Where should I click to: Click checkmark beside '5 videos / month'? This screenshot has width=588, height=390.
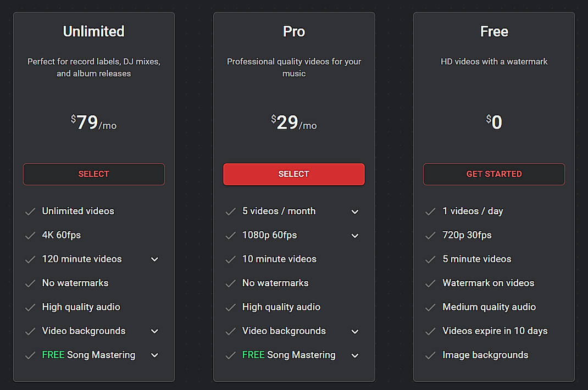click(230, 211)
